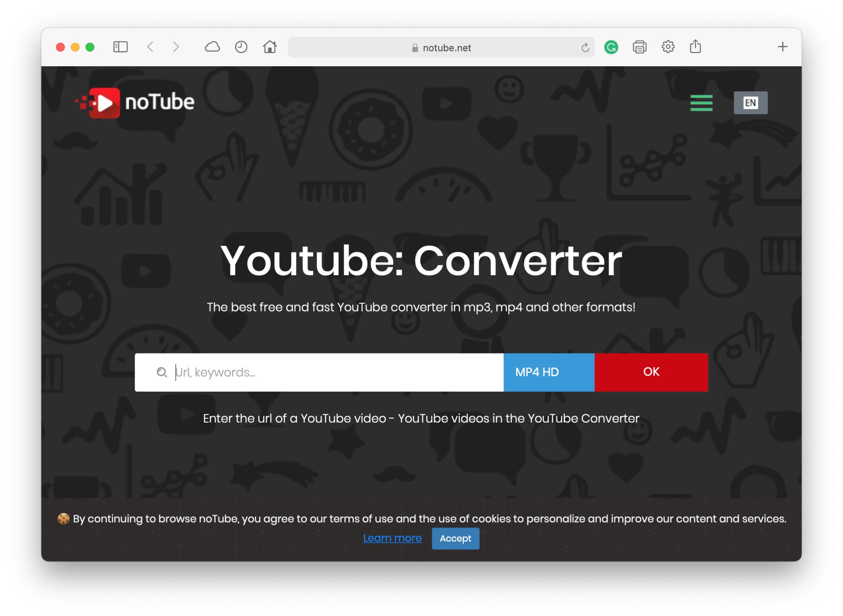Click the hamburger menu icon
Screen dimensions: 843x616
[x=701, y=103]
